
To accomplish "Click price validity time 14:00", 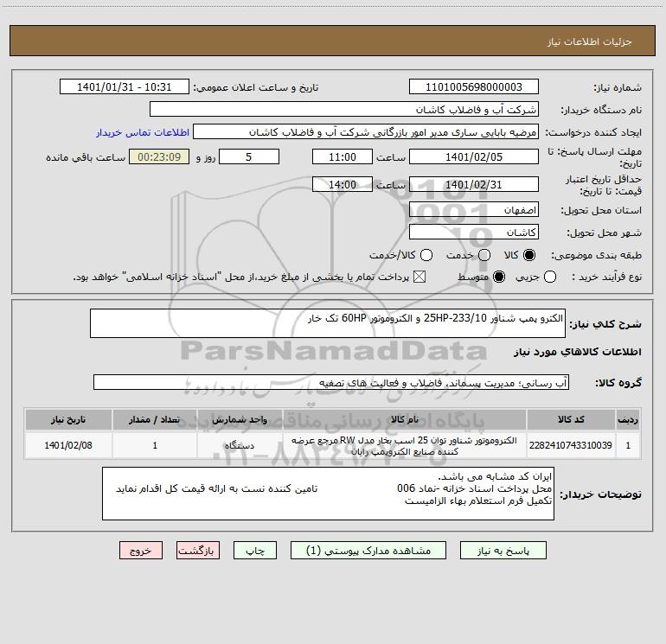I will pyautogui.click(x=343, y=185).
